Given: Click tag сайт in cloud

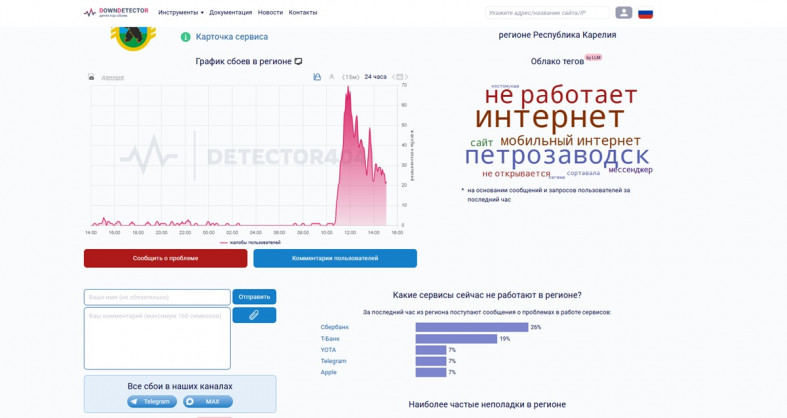Looking at the screenshot, I should (481, 143).
